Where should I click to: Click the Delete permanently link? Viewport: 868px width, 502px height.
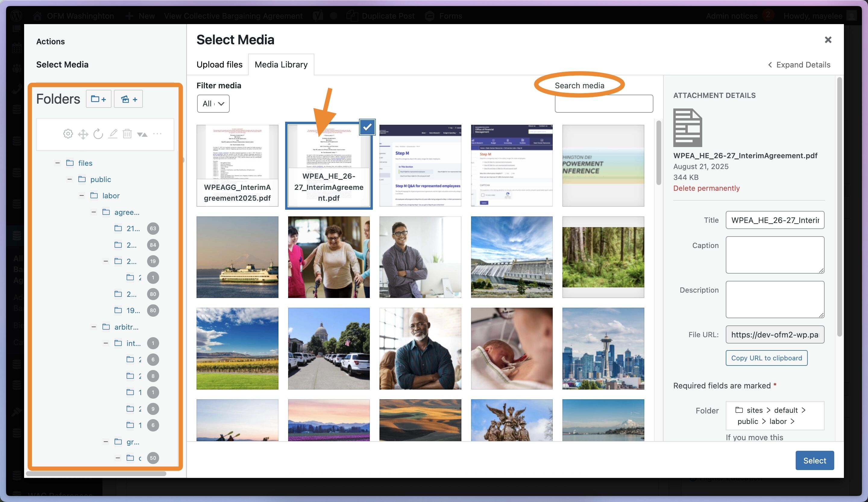(x=706, y=188)
